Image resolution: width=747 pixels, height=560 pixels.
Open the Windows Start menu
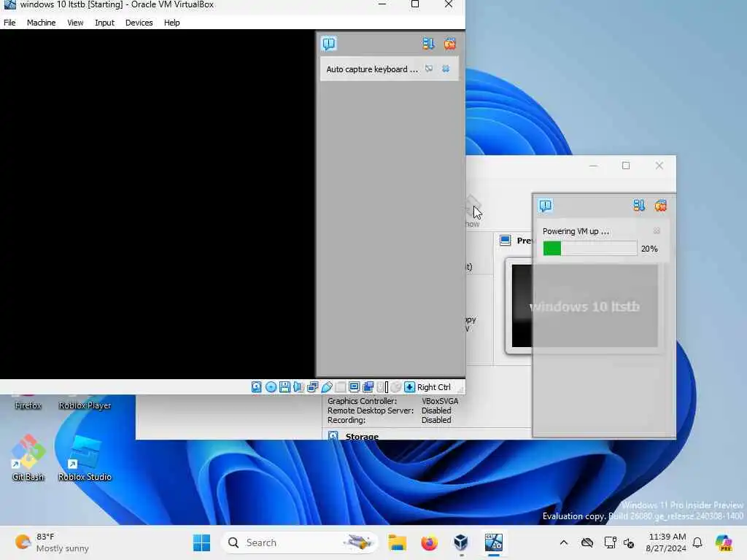point(201,542)
